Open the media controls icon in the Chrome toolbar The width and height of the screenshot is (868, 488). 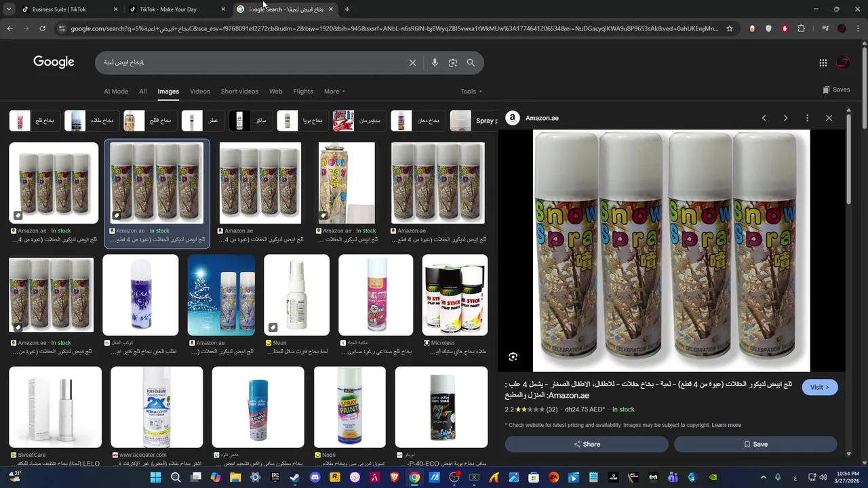click(x=825, y=28)
